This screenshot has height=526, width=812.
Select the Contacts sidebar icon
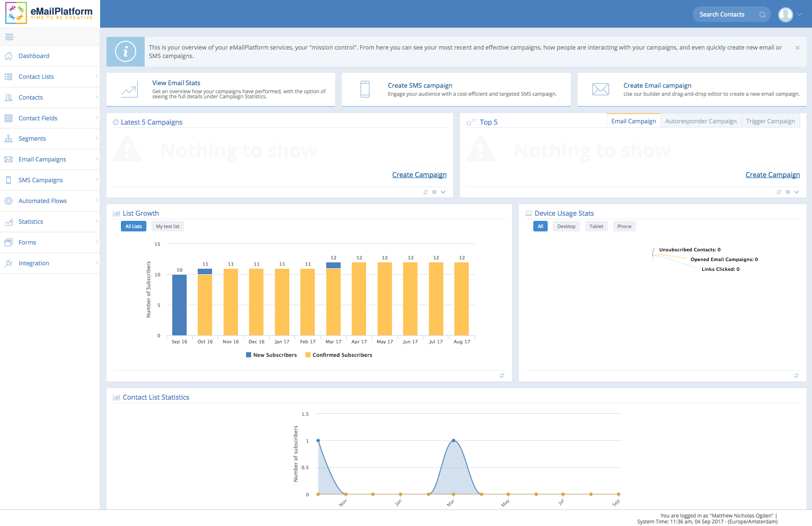coord(8,97)
